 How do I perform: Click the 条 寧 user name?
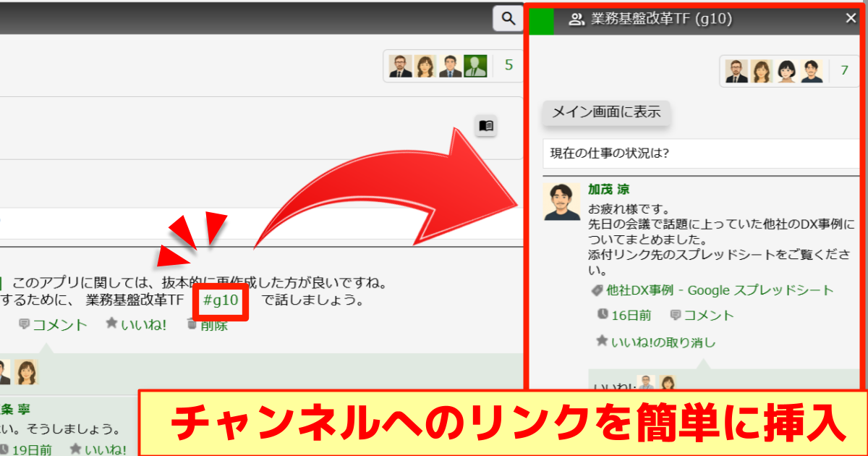pyautogui.click(x=15, y=409)
